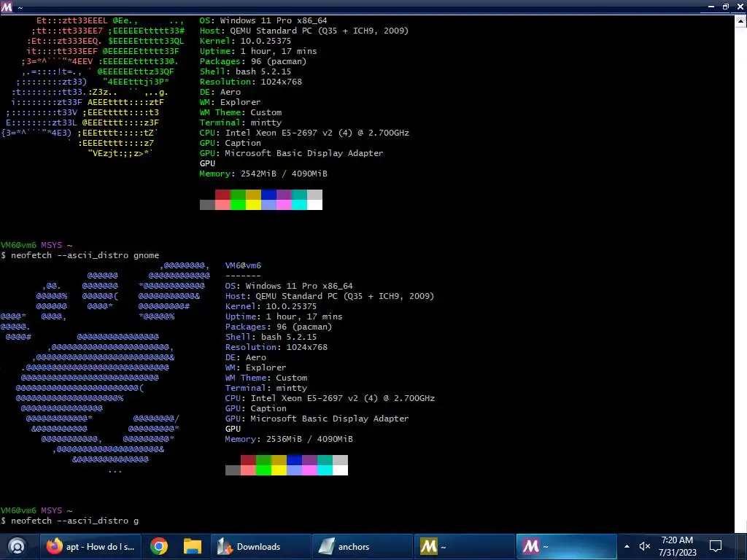Image resolution: width=747 pixels, height=560 pixels.
Task: Click upper 'WM Theme: Custom' line
Action: point(241,112)
